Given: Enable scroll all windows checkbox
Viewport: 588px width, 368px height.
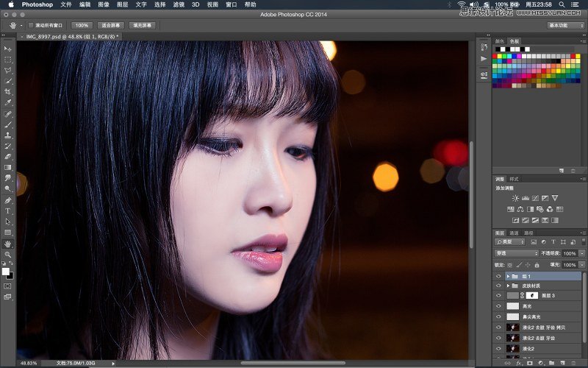Looking at the screenshot, I should tap(31, 25).
